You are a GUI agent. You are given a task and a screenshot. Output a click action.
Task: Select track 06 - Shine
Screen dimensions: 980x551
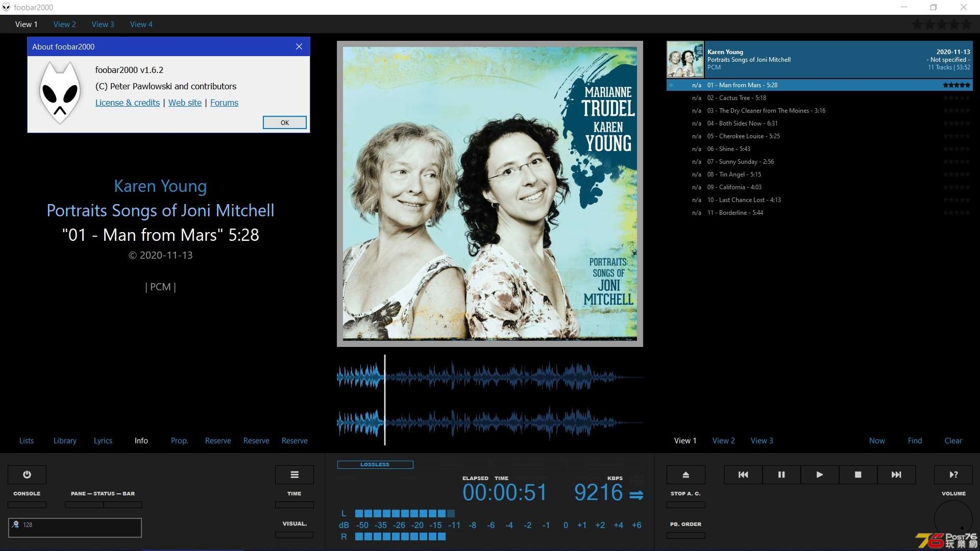coord(820,149)
